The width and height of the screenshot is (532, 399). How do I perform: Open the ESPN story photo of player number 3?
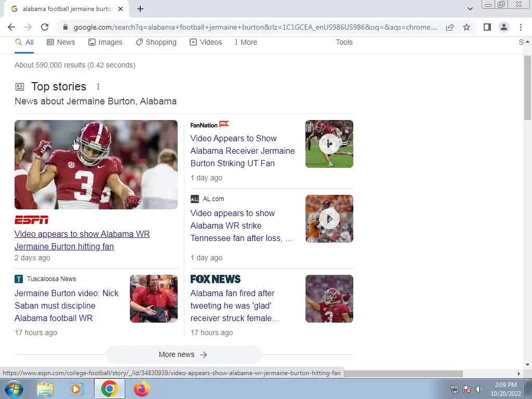(96, 165)
